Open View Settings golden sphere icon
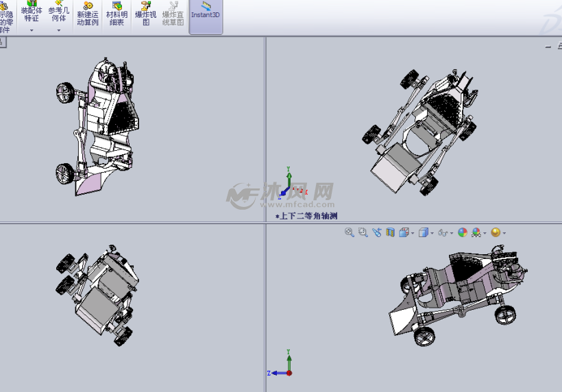This screenshot has width=562, height=392. [x=496, y=233]
